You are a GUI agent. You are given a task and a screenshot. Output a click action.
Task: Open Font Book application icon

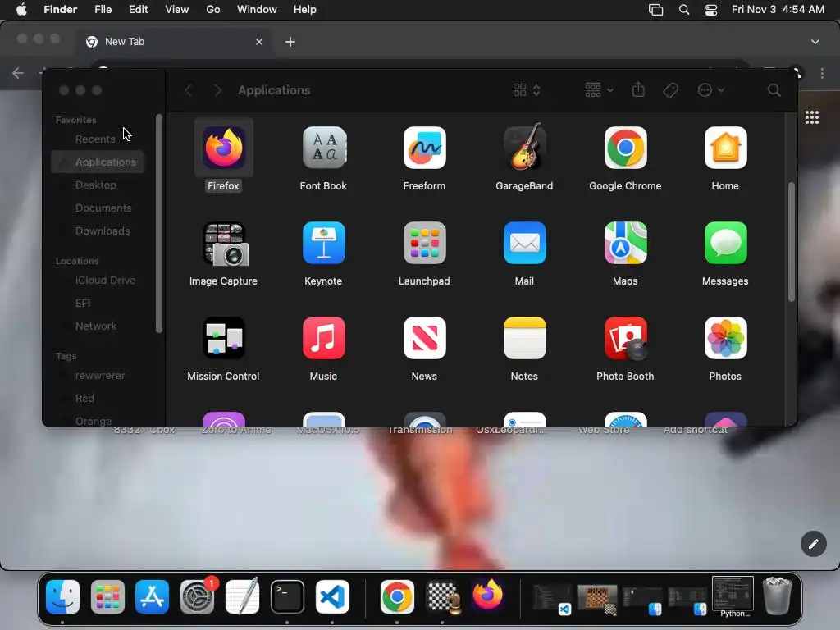click(323, 148)
